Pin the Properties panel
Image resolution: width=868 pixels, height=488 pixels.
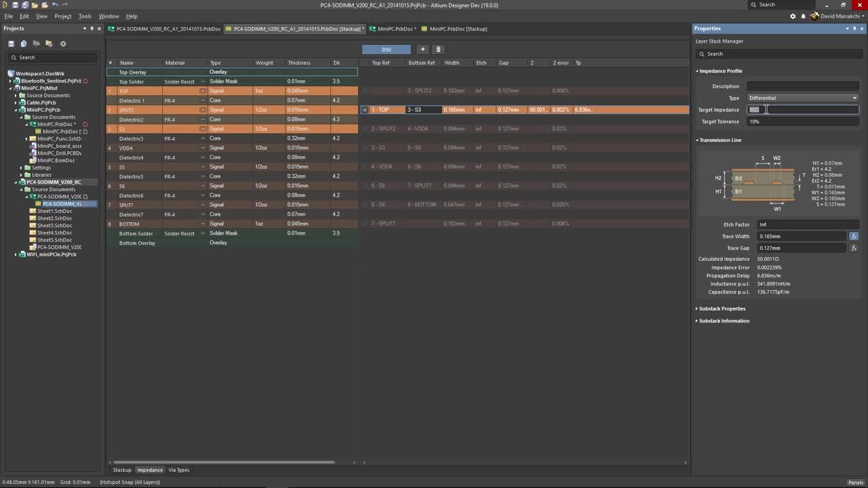855,28
